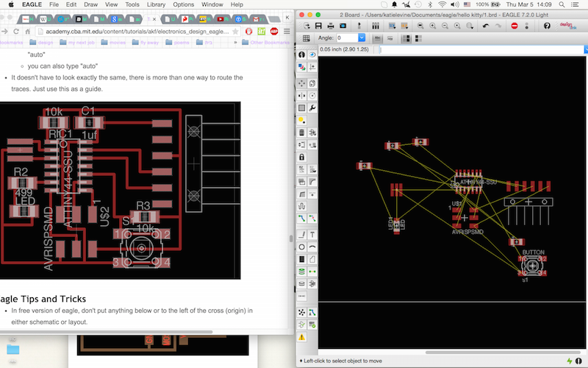The height and width of the screenshot is (368, 588).
Task: Toggle the Abc text option button
Action: point(378,38)
